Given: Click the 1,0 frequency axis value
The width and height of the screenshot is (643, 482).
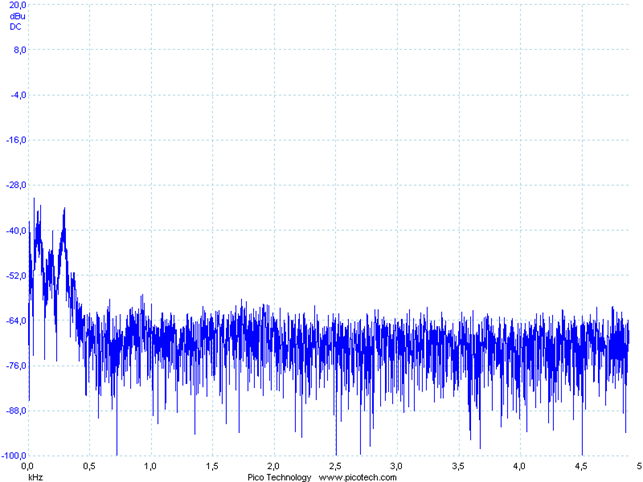Looking at the screenshot, I should (x=150, y=466).
